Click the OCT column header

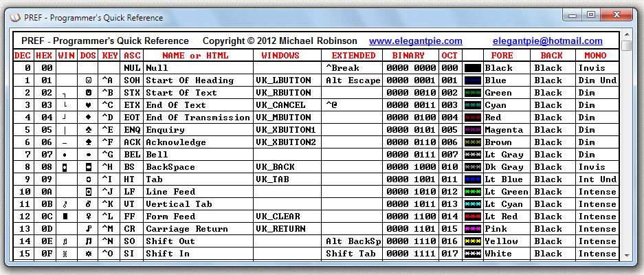coord(451,56)
